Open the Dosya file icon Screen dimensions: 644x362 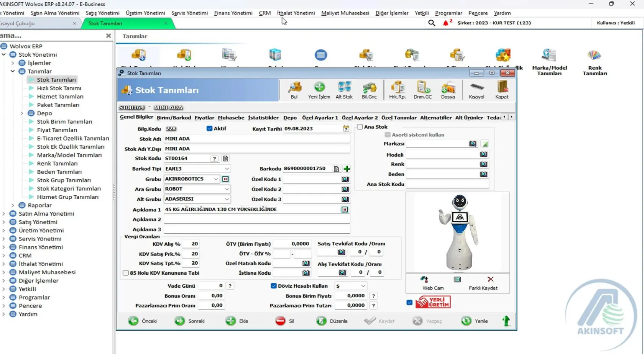448,90
